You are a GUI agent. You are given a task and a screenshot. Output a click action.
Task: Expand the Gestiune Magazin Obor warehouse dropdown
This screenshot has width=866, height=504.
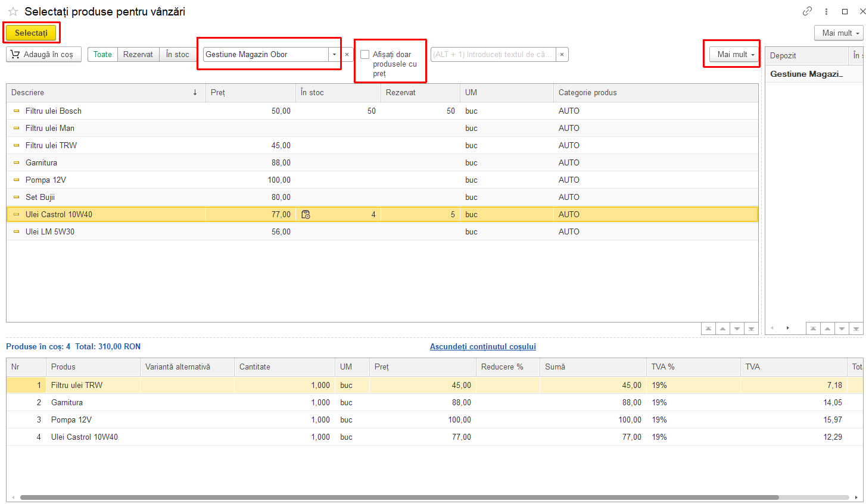click(x=334, y=54)
